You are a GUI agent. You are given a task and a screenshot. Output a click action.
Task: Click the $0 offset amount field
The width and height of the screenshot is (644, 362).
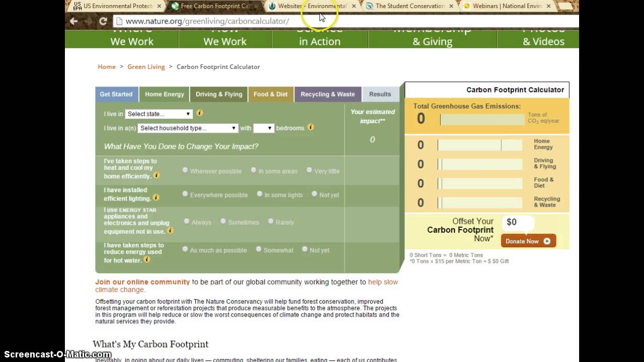pos(518,222)
